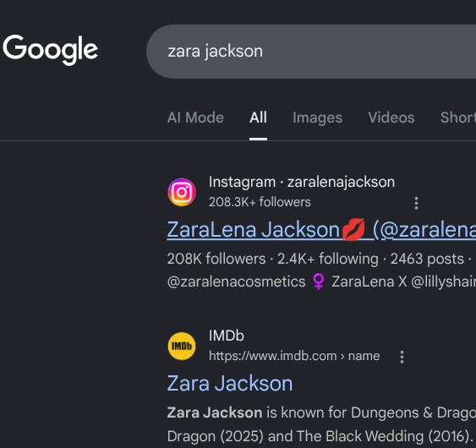The height and width of the screenshot is (448, 476).
Task: Click the https://www.imdb.com › name URL
Action: 294,356
